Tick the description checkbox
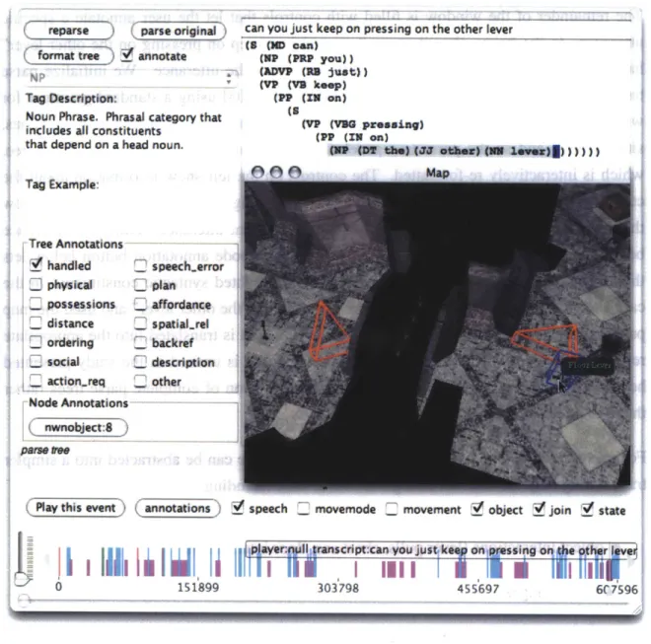The image size is (651, 644). 140,362
